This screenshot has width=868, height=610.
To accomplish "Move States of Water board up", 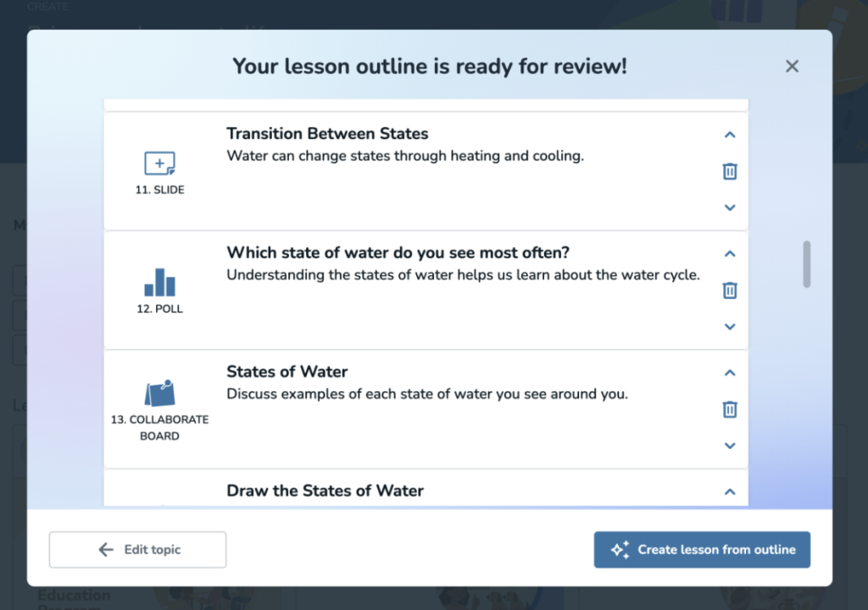I will pos(730,373).
